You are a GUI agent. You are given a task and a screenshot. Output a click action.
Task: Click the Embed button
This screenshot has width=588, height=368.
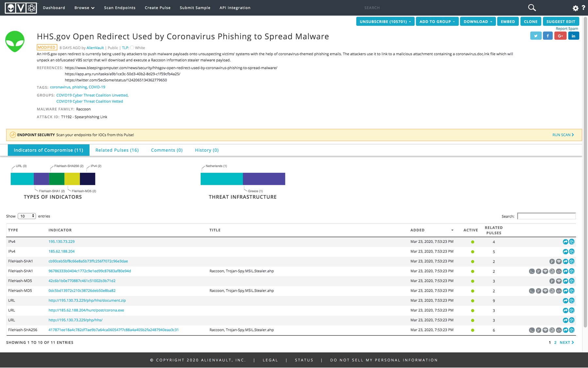[508, 22]
